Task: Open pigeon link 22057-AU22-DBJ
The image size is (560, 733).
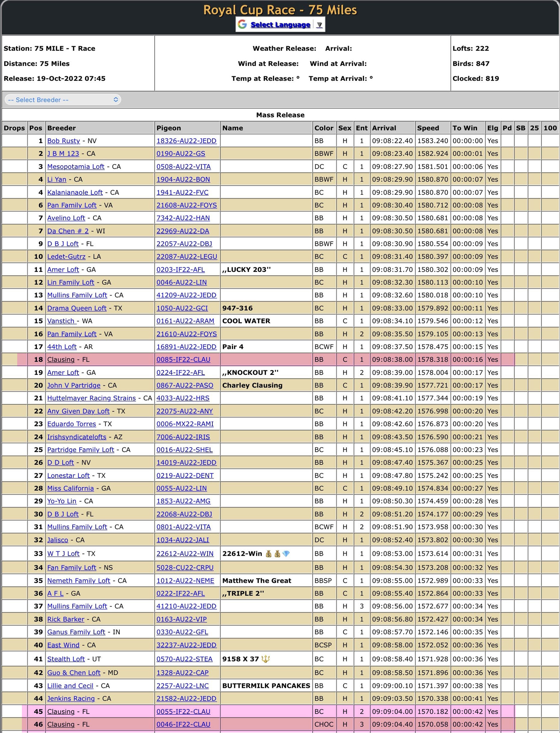Action: (x=184, y=244)
